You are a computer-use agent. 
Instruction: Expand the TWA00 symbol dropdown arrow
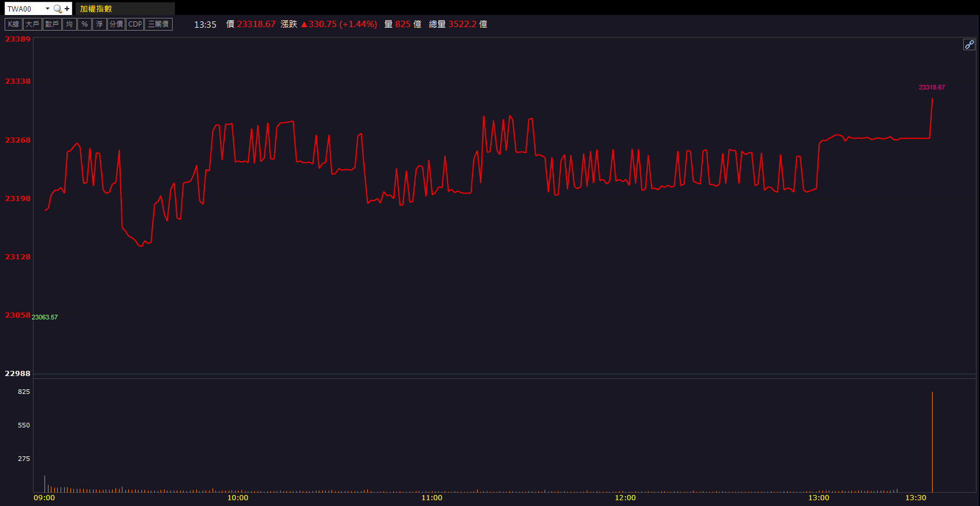click(x=47, y=9)
